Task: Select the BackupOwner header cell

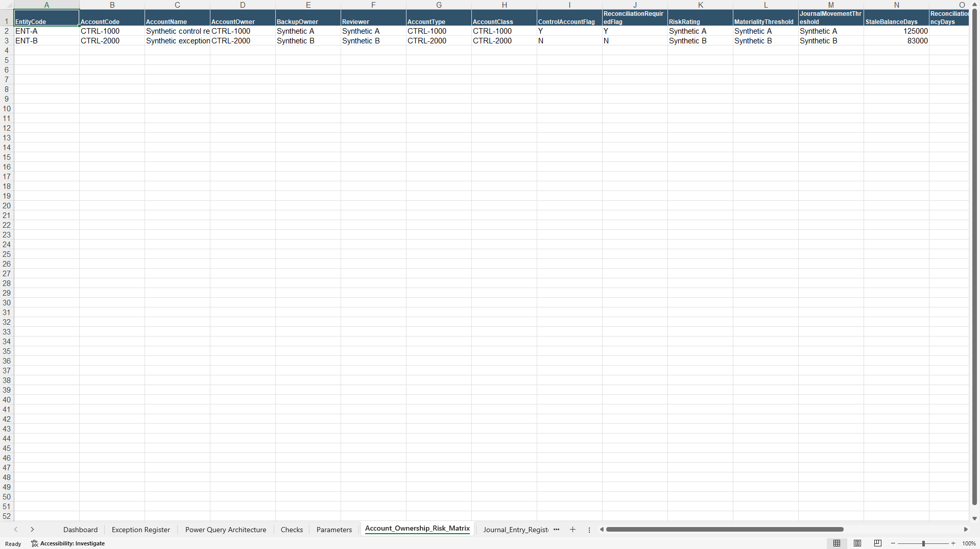Action: pos(308,18)
